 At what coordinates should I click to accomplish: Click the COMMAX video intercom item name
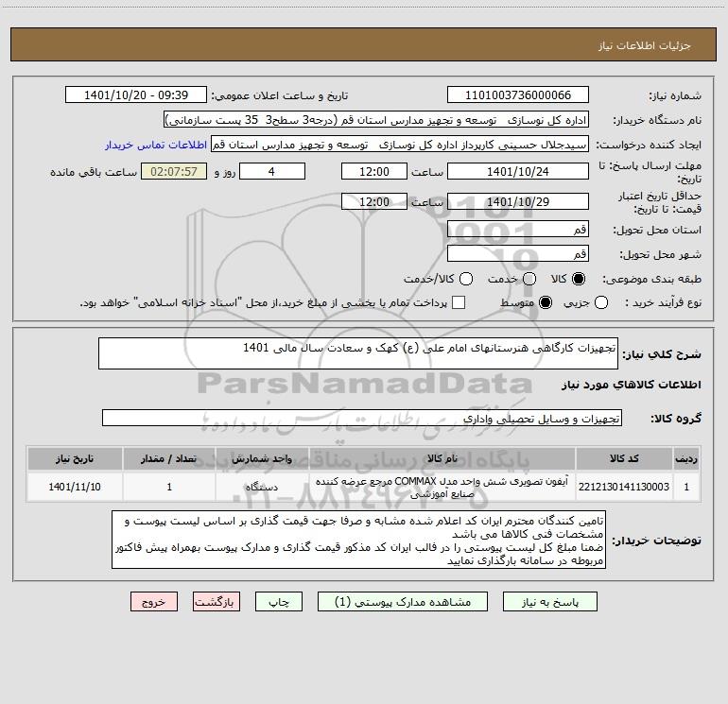(x=442, y=488)
